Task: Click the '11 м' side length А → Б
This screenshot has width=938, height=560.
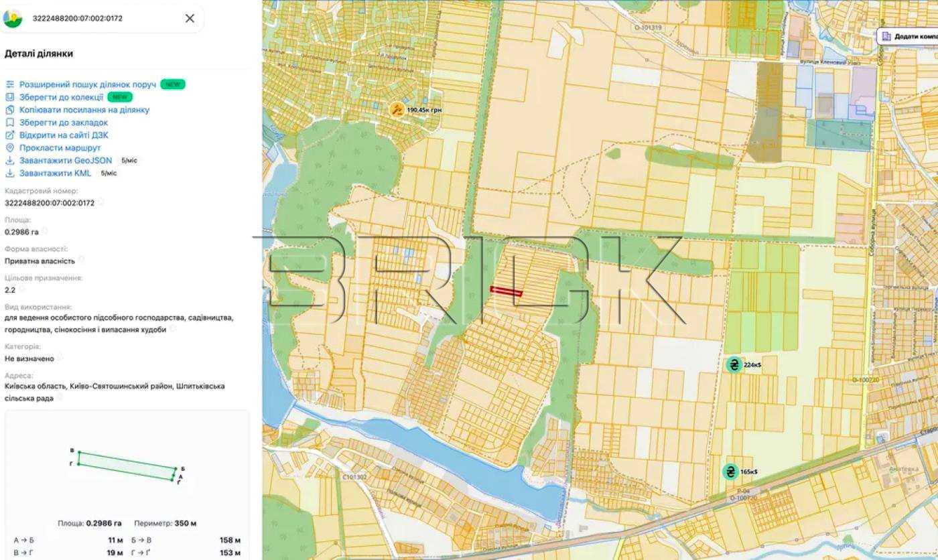Action: coord(115,540)
